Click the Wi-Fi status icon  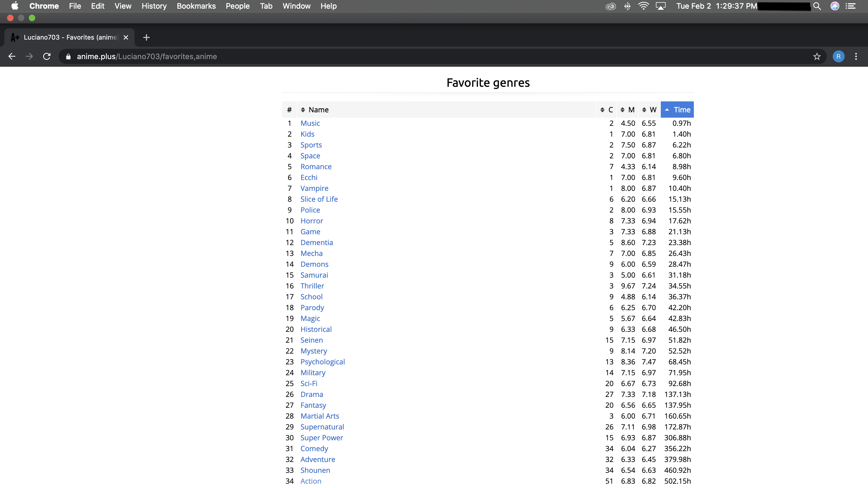pos(643,6)
